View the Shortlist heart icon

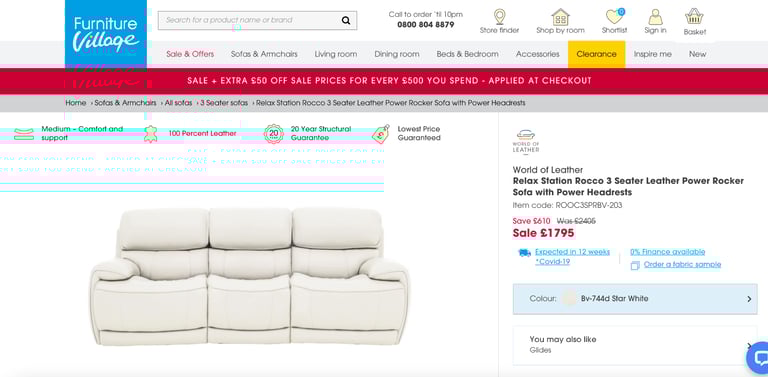pyautogui.click(x=614, y=17)
